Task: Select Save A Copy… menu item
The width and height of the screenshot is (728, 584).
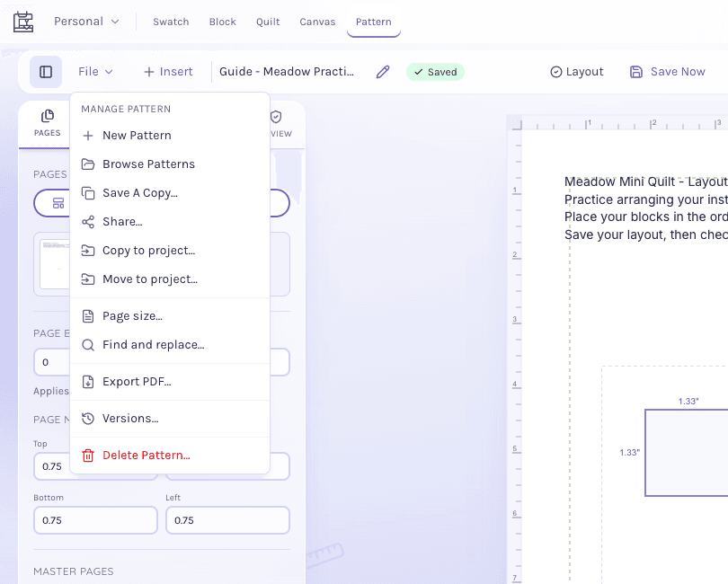Action: tap(170, 192)
